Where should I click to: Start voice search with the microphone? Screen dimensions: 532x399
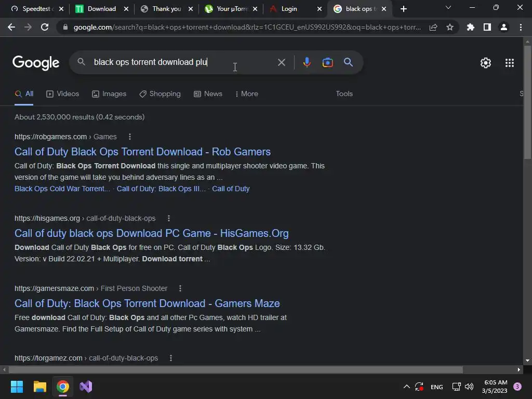307,62
